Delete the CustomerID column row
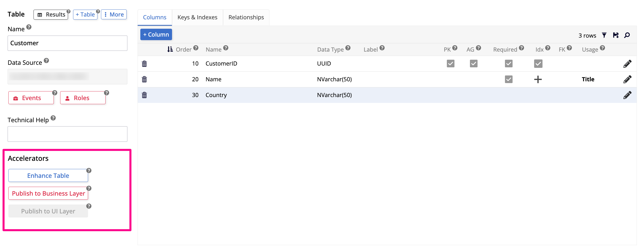Image resolution: width=644 pixels, height=250 pixels. (144, 64)
